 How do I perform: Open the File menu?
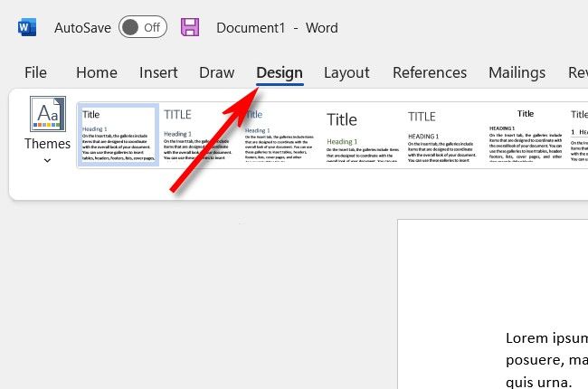pos(35,72)
